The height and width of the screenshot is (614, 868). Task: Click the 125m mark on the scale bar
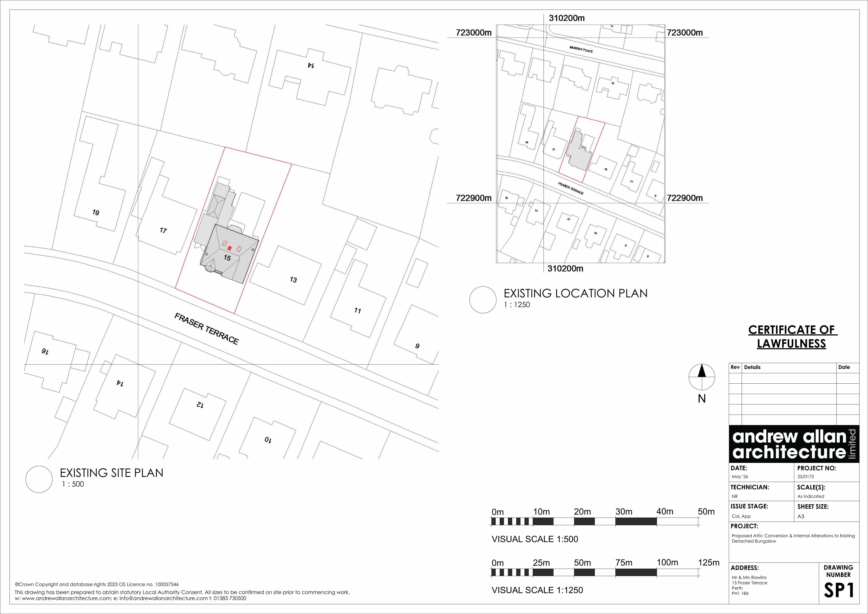pos(708,562)
